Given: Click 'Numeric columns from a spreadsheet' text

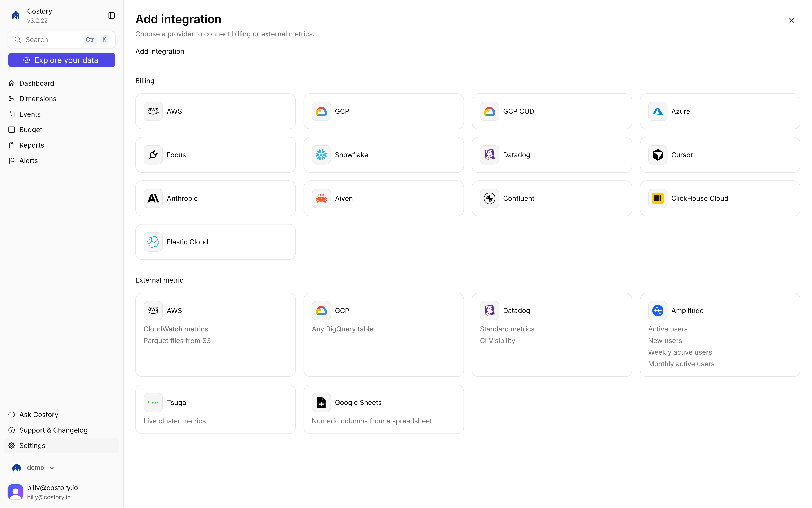Looking at the screenshot, I should (372, 421).
